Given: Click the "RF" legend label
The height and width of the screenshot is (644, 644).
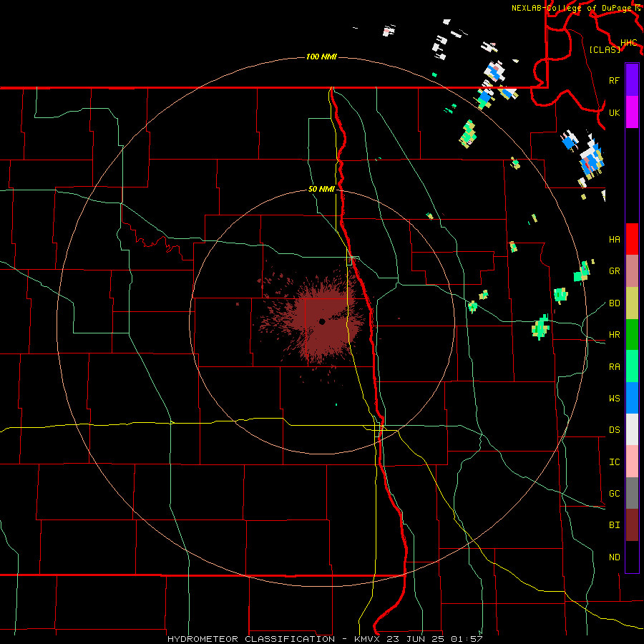Looking at the screenshot, I should pos(614,80).
